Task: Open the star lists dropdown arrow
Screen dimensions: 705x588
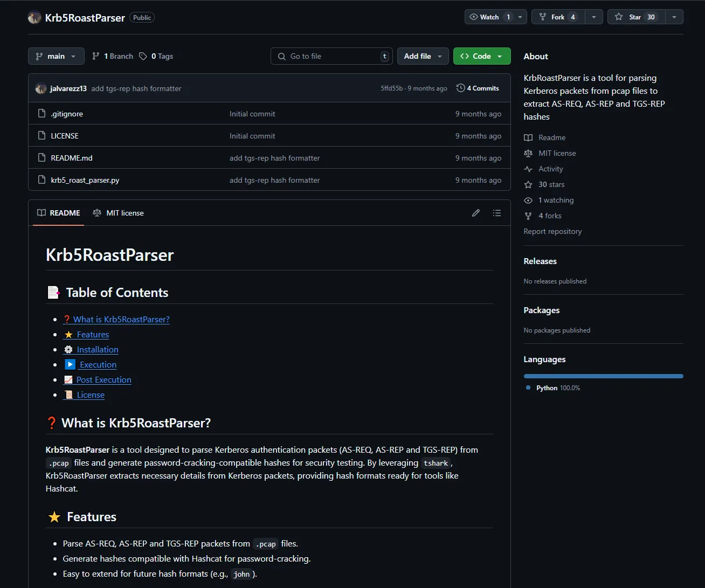Action: (x=674, y=17)
